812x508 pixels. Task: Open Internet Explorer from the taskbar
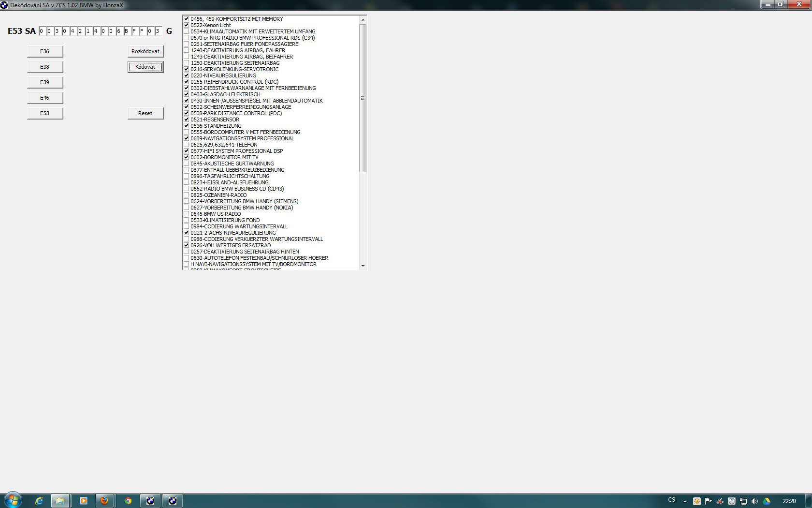39,501
